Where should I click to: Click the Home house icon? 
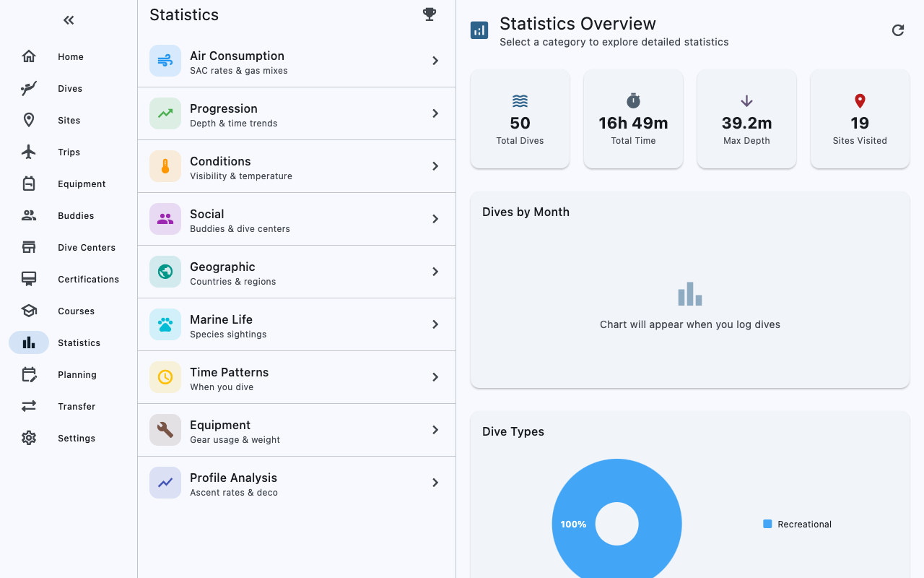[x=29, y=56]
